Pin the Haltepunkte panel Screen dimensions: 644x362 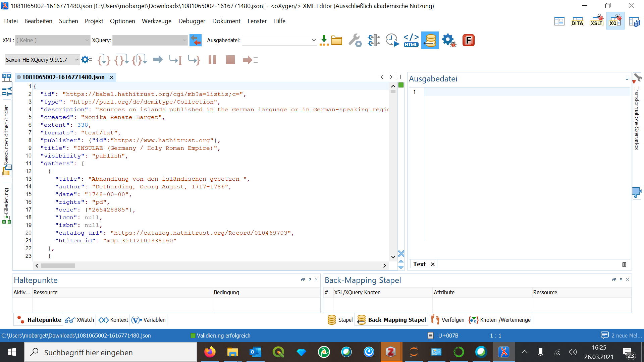click(310, 280)
